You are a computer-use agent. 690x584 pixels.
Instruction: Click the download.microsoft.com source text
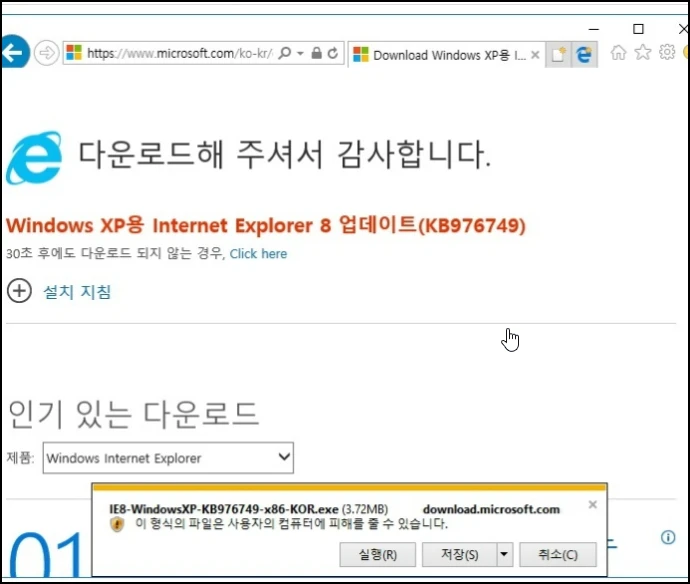491,509
